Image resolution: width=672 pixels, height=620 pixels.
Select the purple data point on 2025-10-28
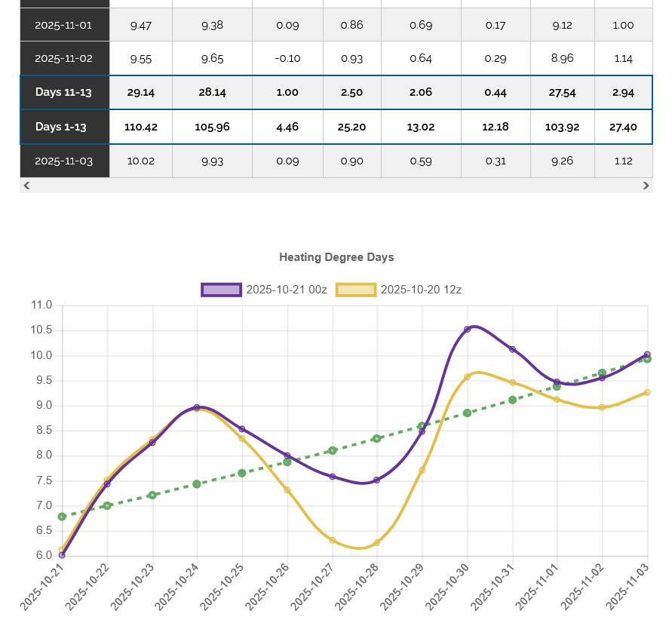coord(377,480)
